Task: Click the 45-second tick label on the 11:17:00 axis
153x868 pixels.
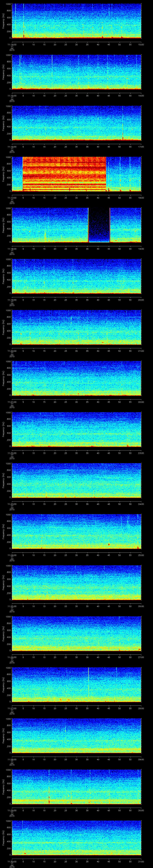Action: click(109, 198)
